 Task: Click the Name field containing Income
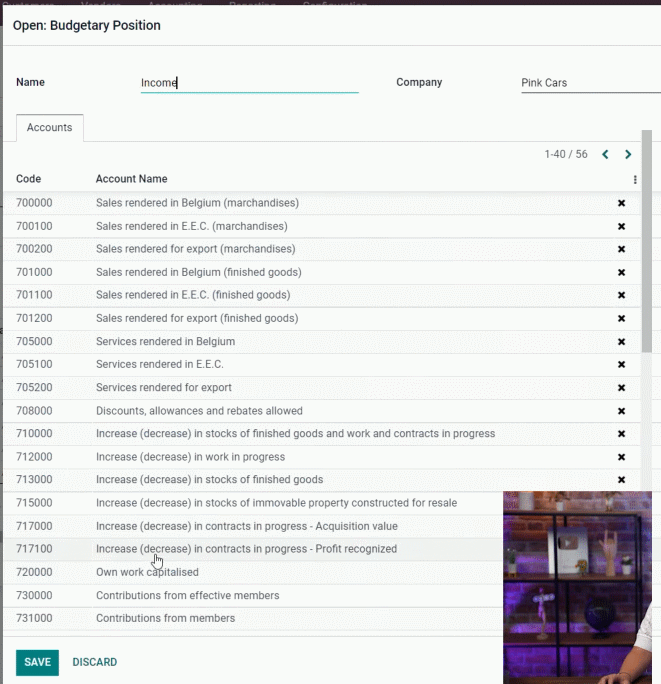[x=250, y=83]
